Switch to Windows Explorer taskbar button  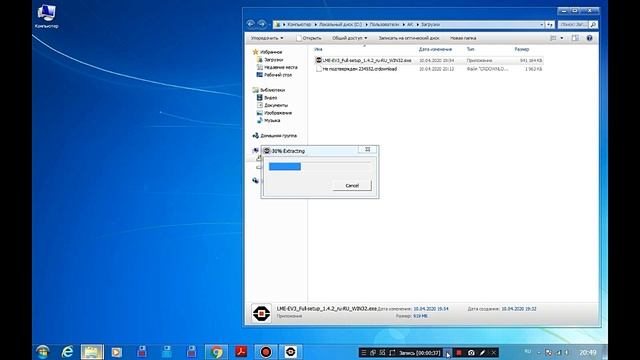[x=92, y=352]
